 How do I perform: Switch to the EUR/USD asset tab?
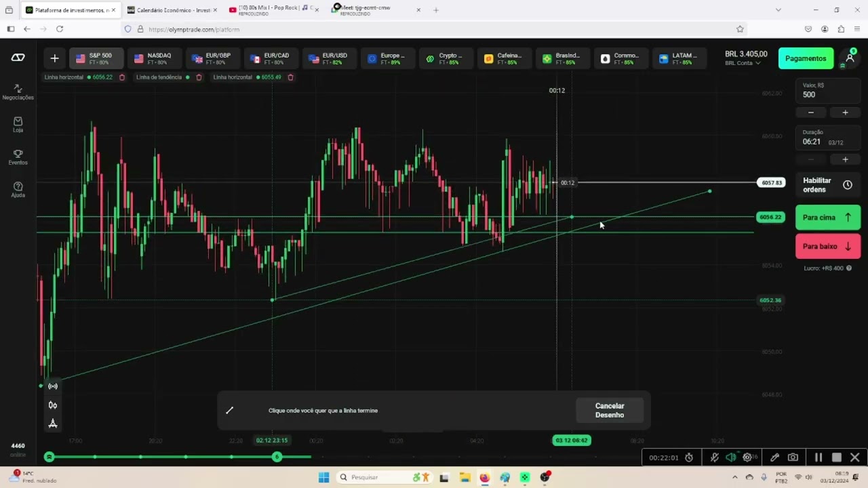[x=328, y=58]
